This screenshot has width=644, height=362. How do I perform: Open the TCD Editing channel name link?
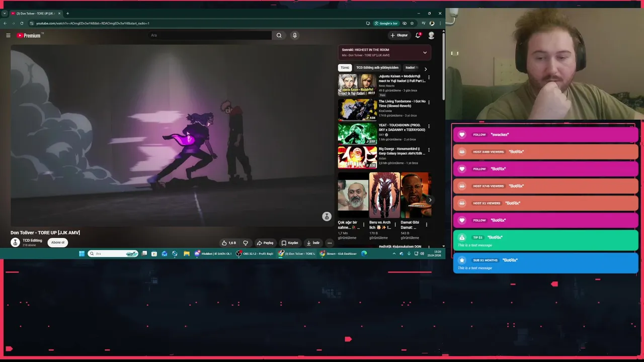(32, 240)
